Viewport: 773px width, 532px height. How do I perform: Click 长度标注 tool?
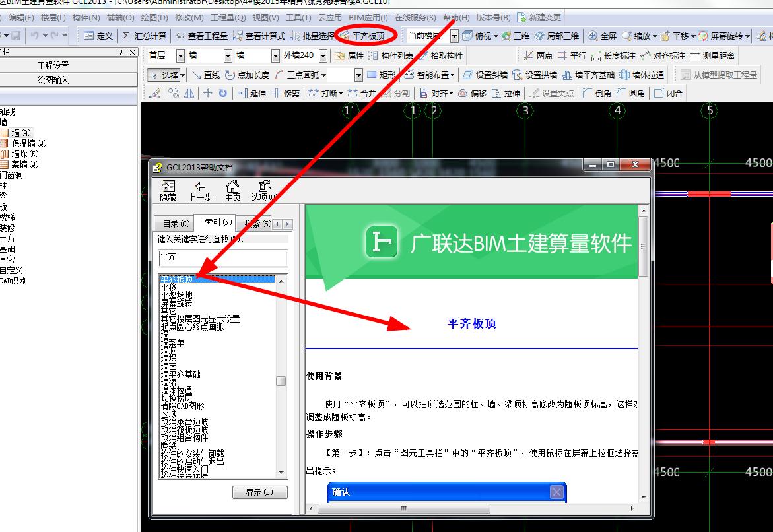[613, 55]
